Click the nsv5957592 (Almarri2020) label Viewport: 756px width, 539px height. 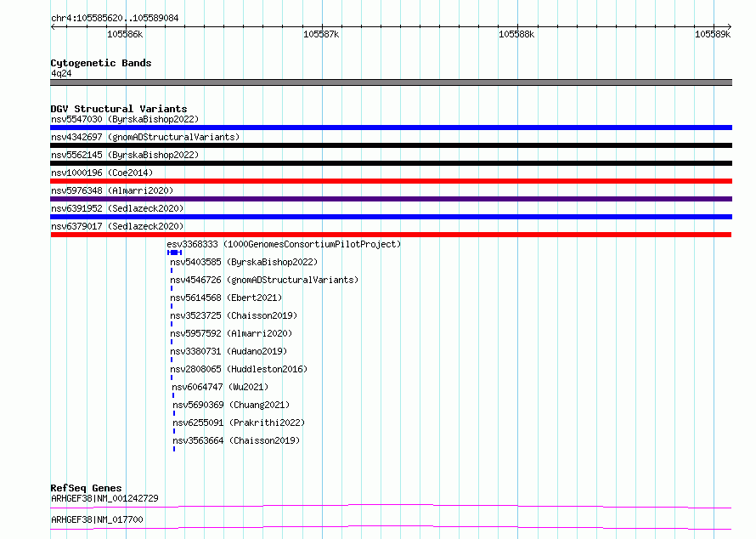(x=231, y=333)
